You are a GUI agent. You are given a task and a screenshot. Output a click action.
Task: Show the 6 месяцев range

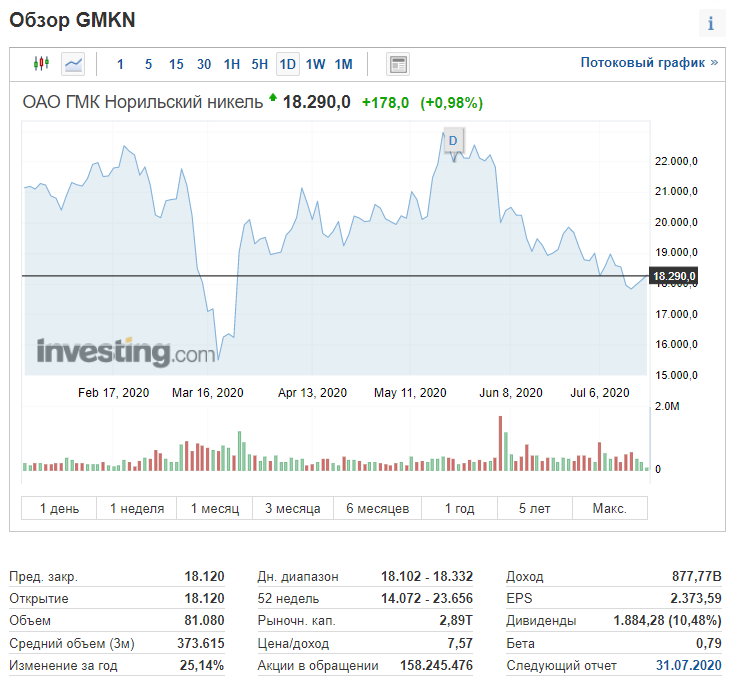[378, 508]
